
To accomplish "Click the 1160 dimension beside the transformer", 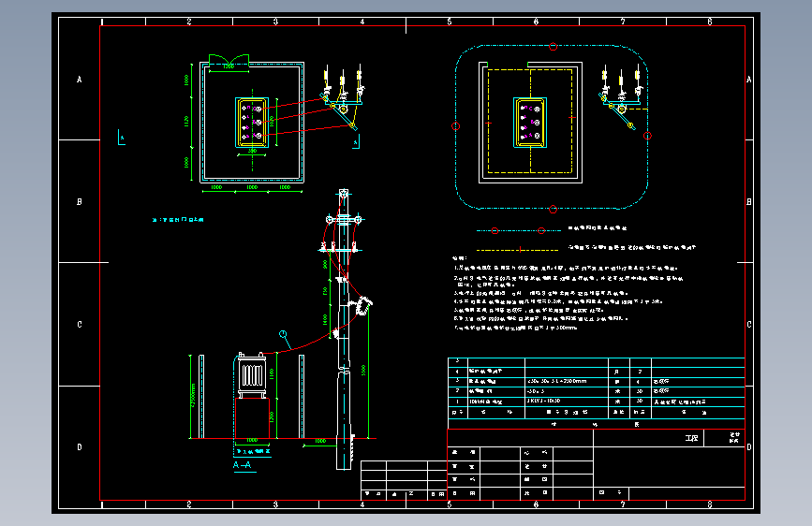I will pos(272,373).
